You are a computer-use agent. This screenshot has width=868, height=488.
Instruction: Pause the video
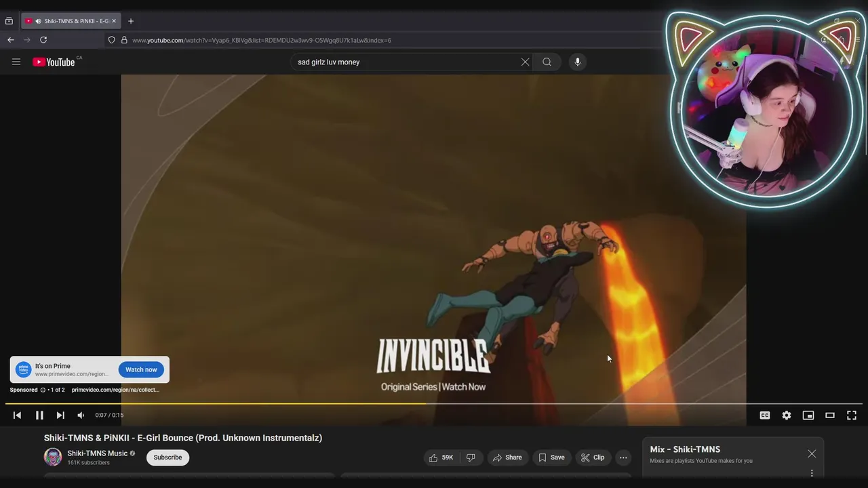[39, 415]
